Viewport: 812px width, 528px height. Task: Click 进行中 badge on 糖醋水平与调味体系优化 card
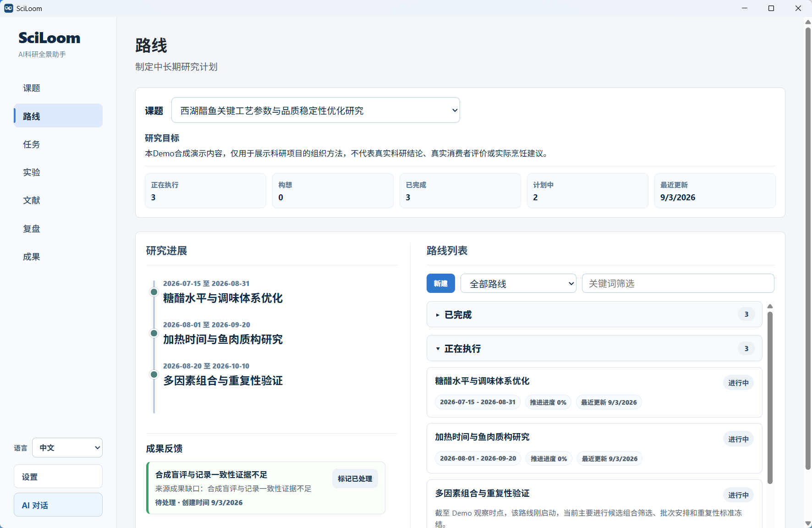(738, 383)
